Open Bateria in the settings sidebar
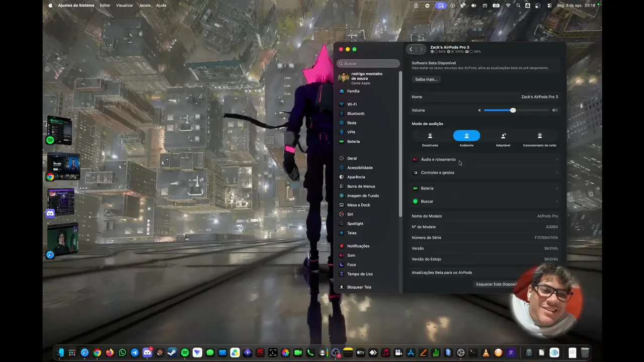This screenshot has width=644, height=362. [x=368, y=141]
